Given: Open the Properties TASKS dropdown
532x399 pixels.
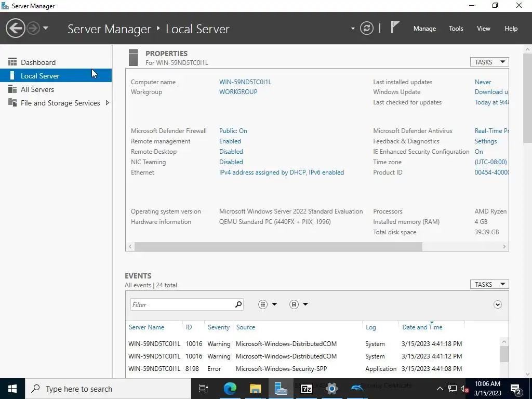Looking at the screenshot, I should [x=489, y=62].
